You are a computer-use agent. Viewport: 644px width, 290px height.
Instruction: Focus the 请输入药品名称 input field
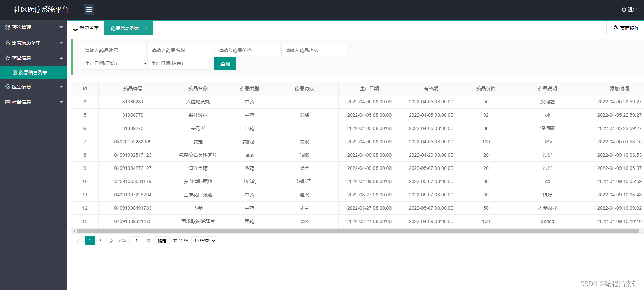point(181,50)
